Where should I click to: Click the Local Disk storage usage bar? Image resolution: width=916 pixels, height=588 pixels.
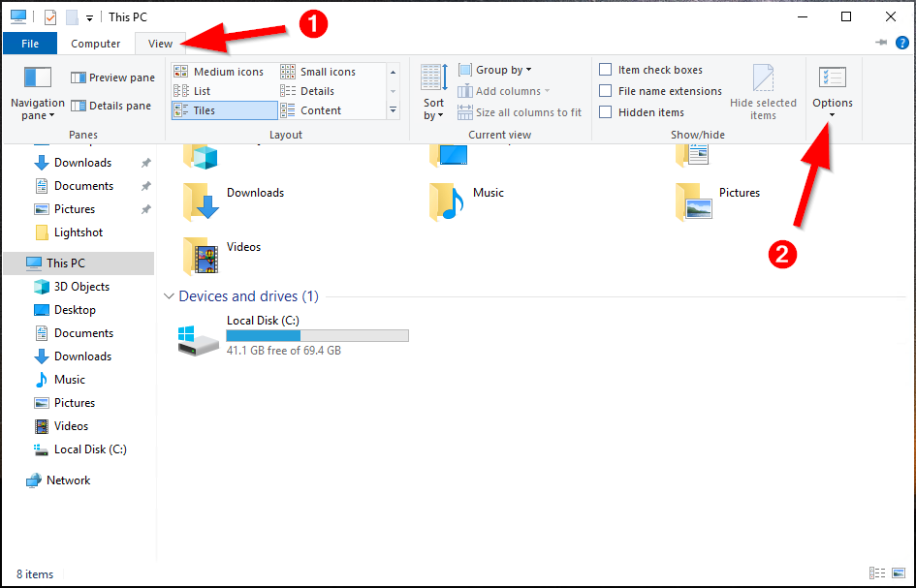point(317,335)
